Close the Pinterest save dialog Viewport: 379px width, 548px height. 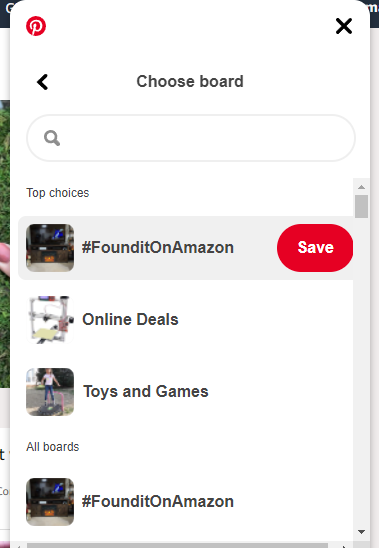344,26
